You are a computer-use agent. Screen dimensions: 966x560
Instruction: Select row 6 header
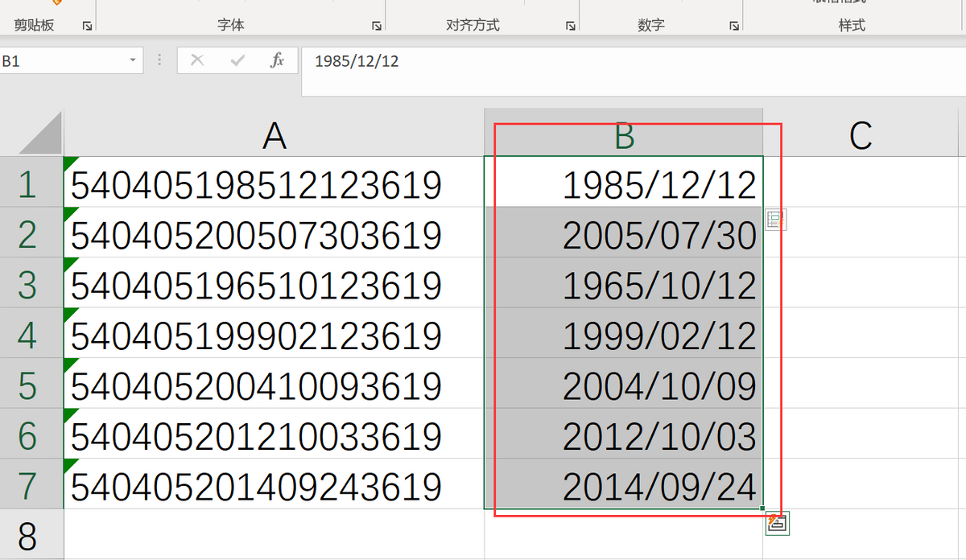click(x=31, y=434)
